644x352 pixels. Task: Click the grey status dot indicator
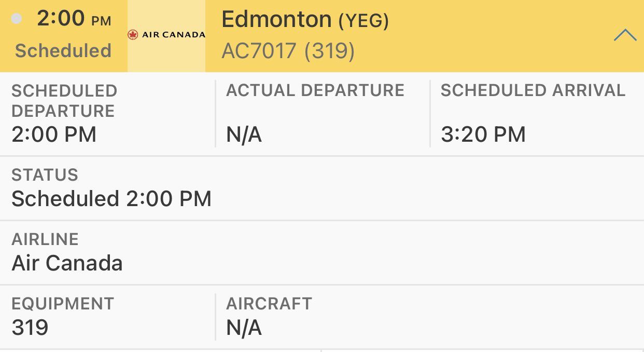(17, 19)
